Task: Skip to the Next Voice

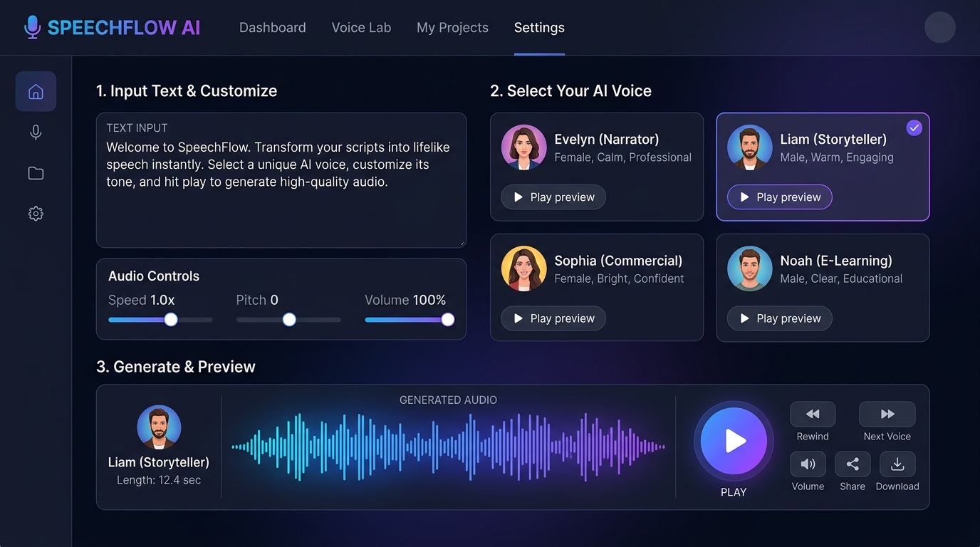Action: [887, 414]
